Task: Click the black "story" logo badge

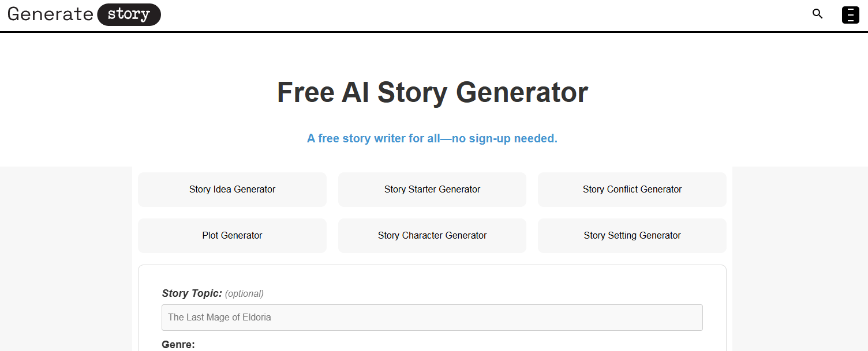Action: click(128, 14)
